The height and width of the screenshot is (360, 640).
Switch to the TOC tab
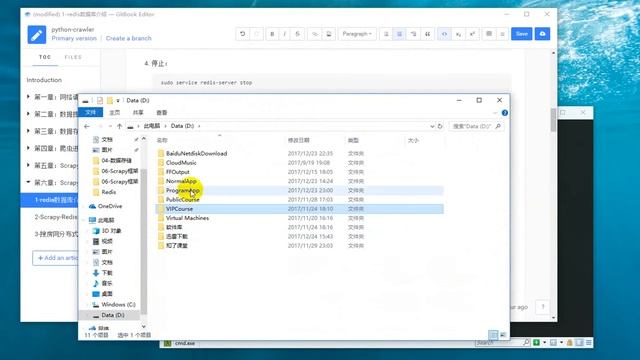click(x=45, y=57)
